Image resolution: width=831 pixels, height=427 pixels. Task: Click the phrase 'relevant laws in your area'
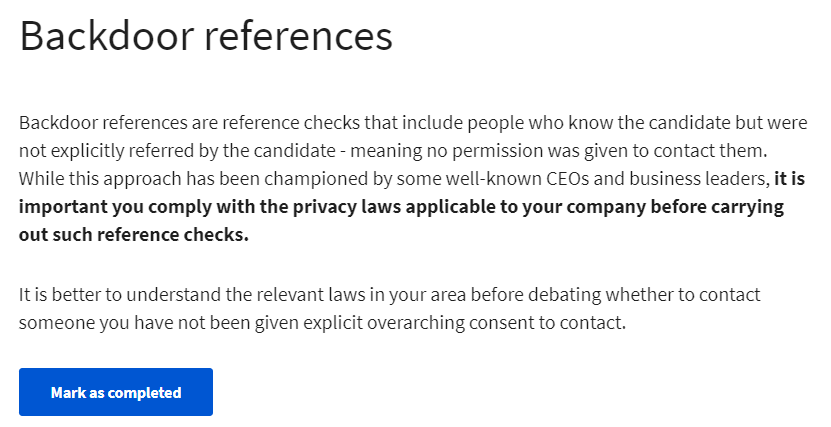click(x=382, y=296)
